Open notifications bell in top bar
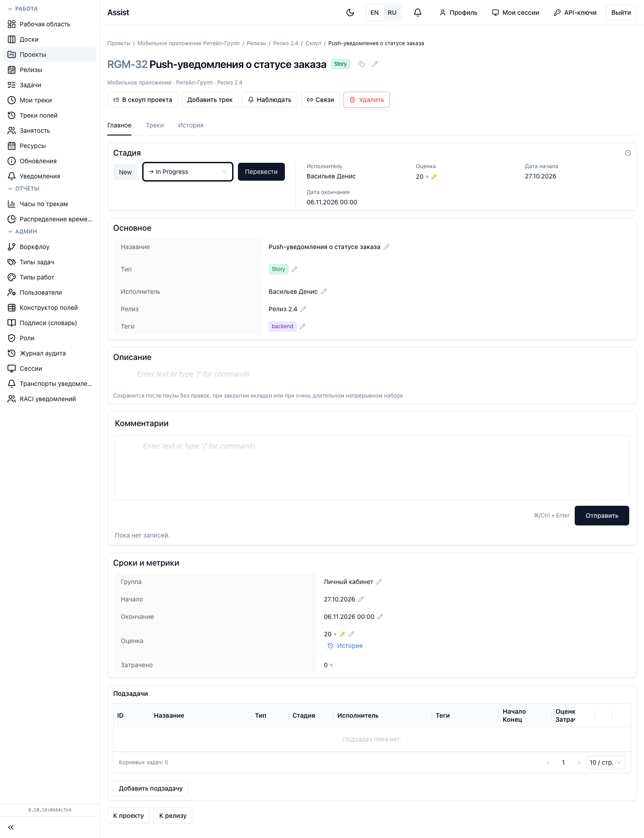Screen dimensions: 644x838 tap(418, 13)
